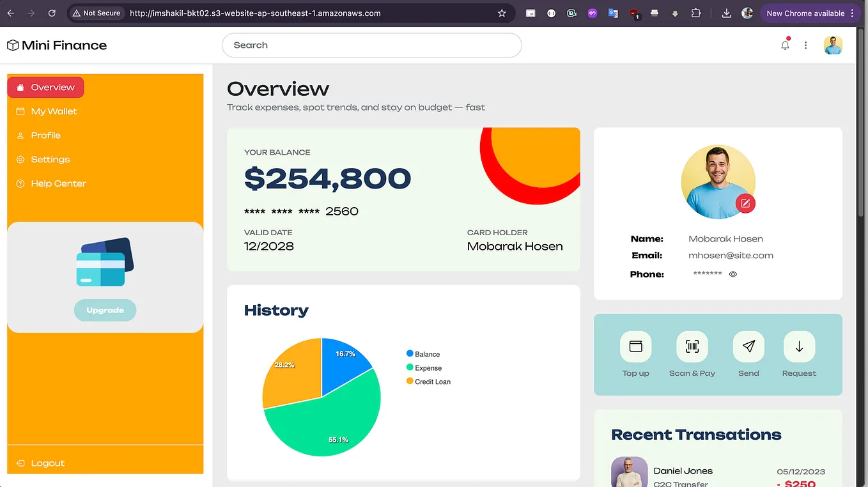This screenshot has height=487, width=868.
Task: Click the orange Credit Loan legend swatch
Action: click(411, 381)
